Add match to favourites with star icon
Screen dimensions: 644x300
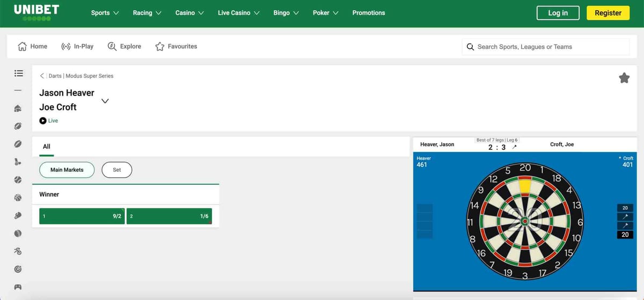coord(624,78)
